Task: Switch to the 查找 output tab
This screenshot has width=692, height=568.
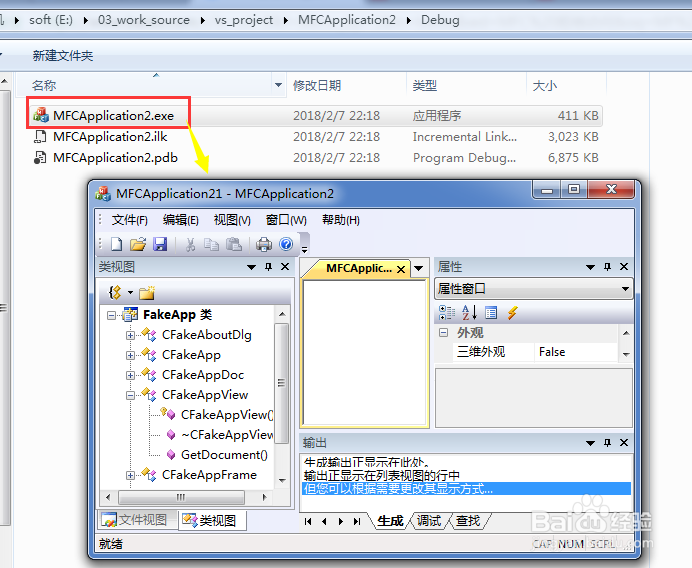Action: (x=468, y=521)
